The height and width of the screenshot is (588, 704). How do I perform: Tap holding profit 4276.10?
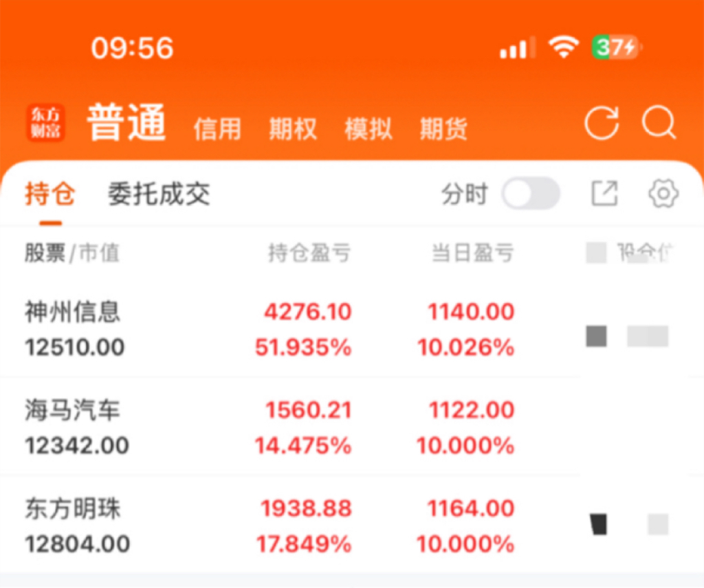[307, 312]
